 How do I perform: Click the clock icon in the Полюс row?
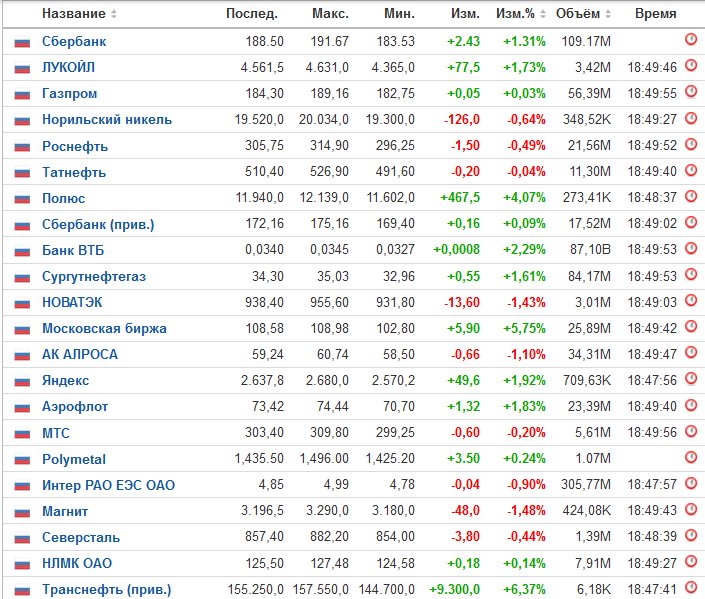click(691, 196)
